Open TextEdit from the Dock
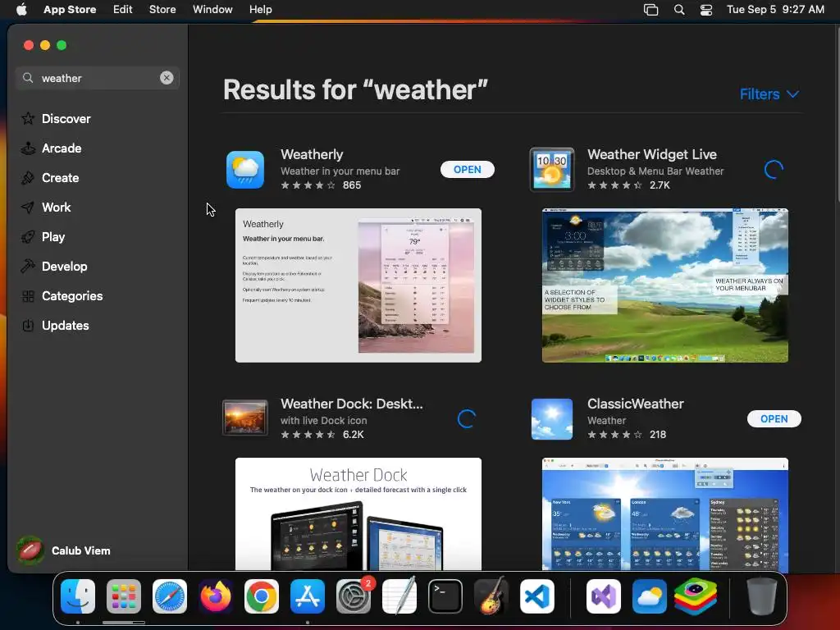This screenshot has width=840, height=630. (x=399, y=596)
